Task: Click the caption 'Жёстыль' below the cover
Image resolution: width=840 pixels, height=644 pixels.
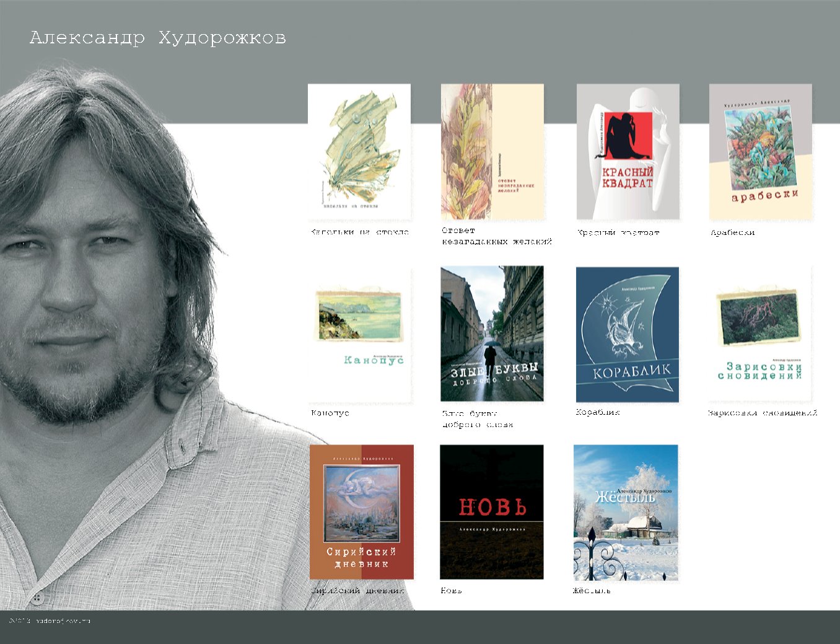Action: coord(592,591)
